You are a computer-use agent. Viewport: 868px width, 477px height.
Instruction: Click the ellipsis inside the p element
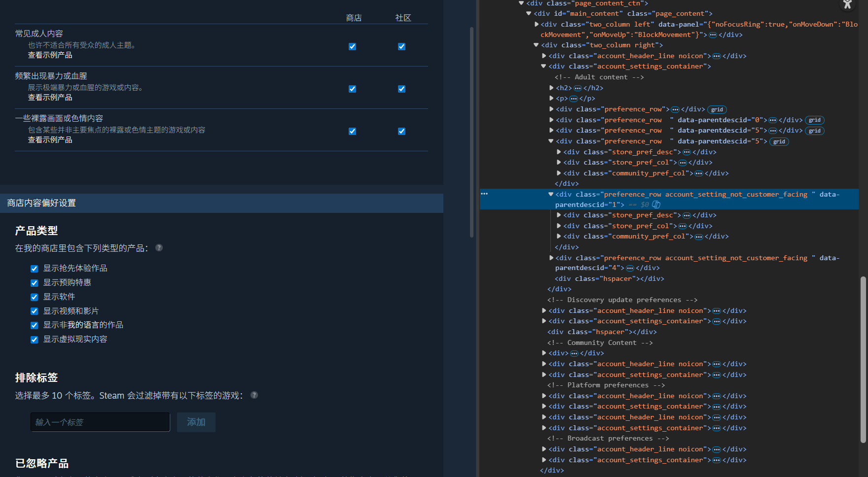click(x=574, y=99)
